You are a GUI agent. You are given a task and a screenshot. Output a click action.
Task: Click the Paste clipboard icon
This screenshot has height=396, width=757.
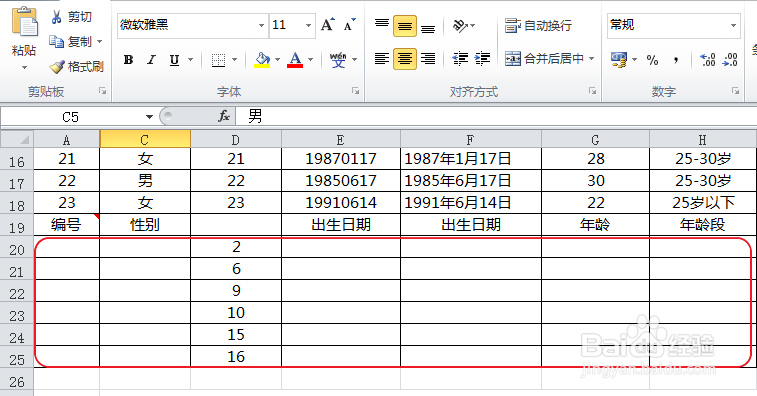coord(24,22)
